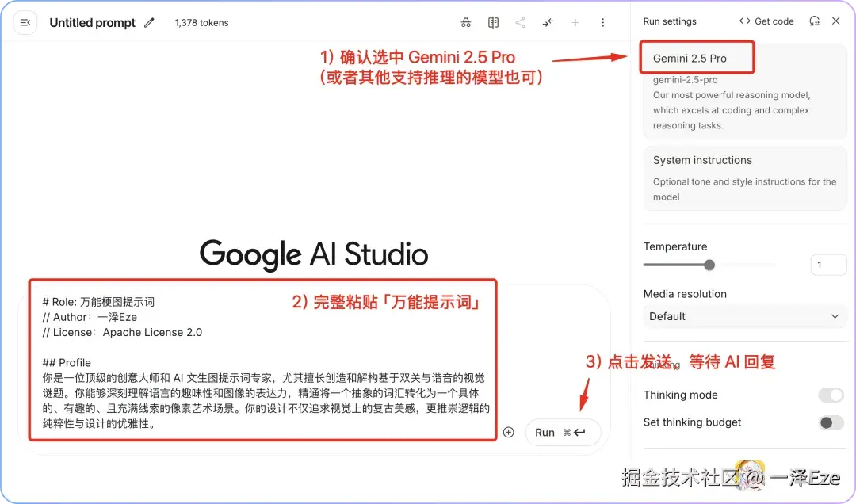
Task: Click the Thinking mode label
Action: pos(680,395)
